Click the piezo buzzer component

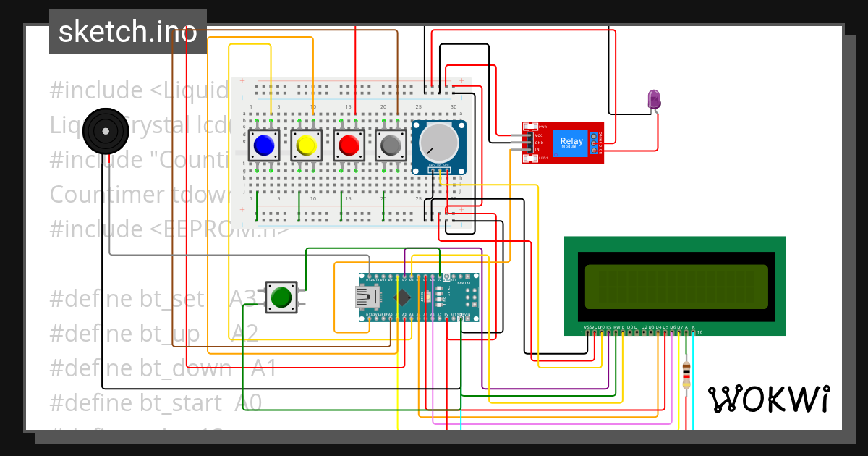point(106,130)
